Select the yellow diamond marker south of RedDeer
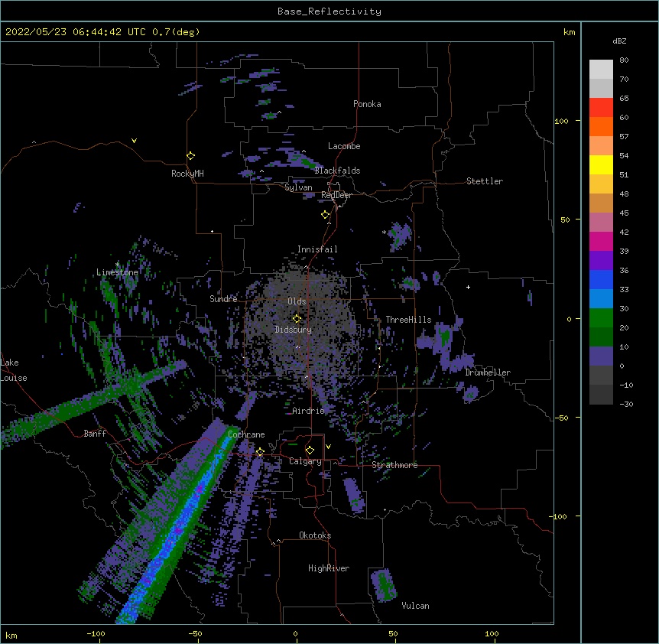This screenshot has height=644, width=659. (326, 215)
